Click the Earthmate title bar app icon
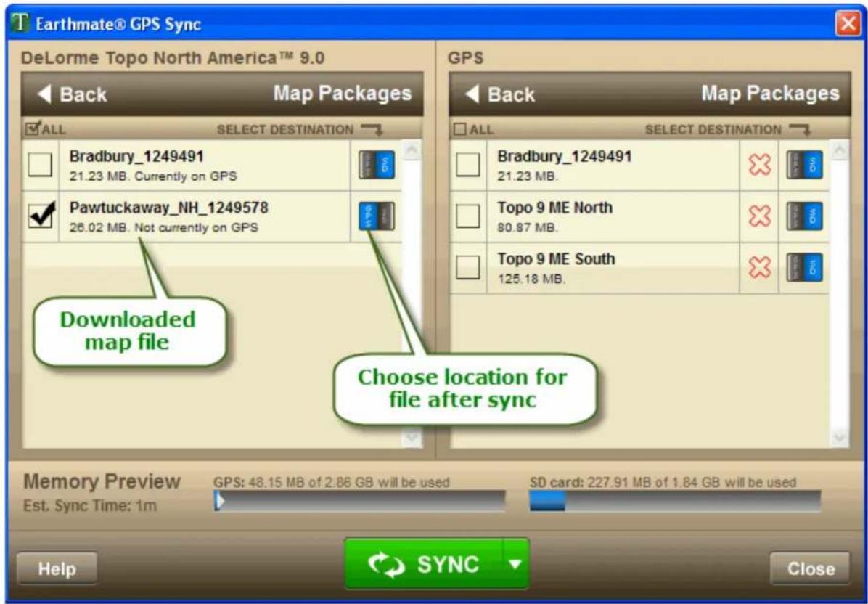This screenshot has width=868, height=604. [x=20, y=23]
